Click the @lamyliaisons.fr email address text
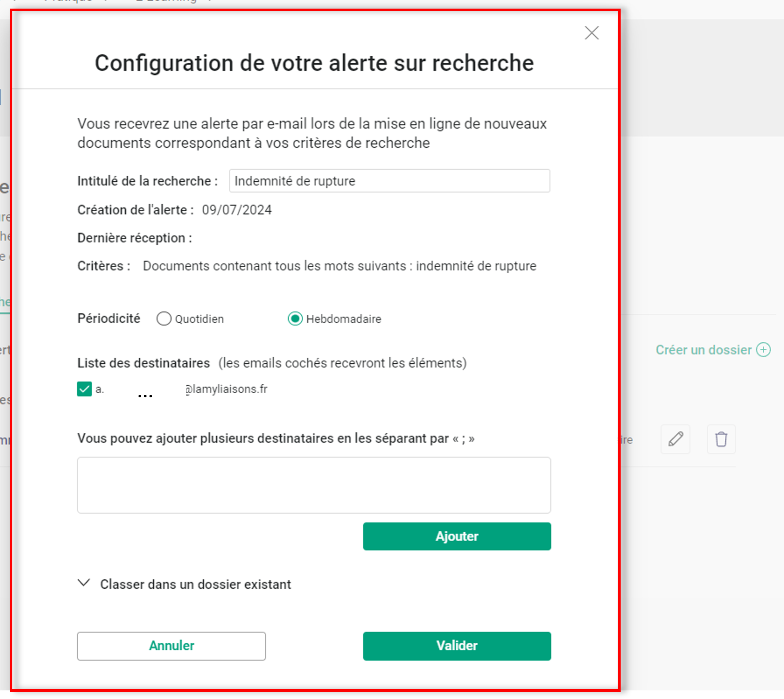This screenshot has height=699, width=784. (226, 389)
